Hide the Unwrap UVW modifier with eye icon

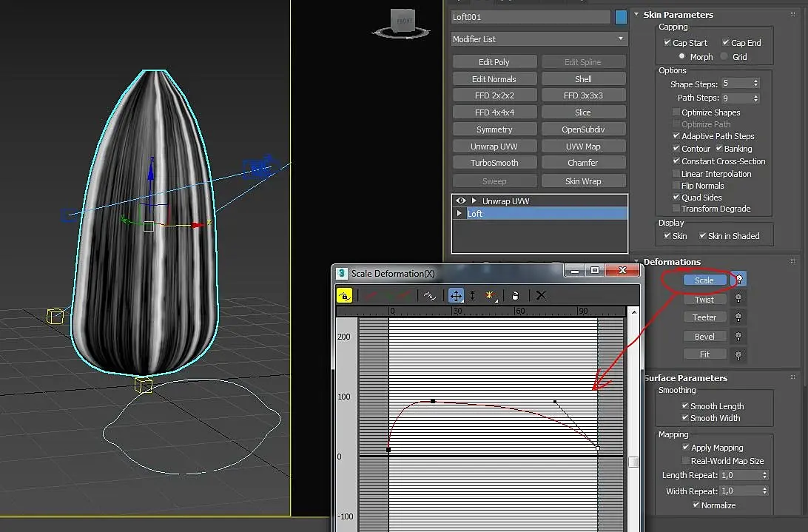pos(461,201)
